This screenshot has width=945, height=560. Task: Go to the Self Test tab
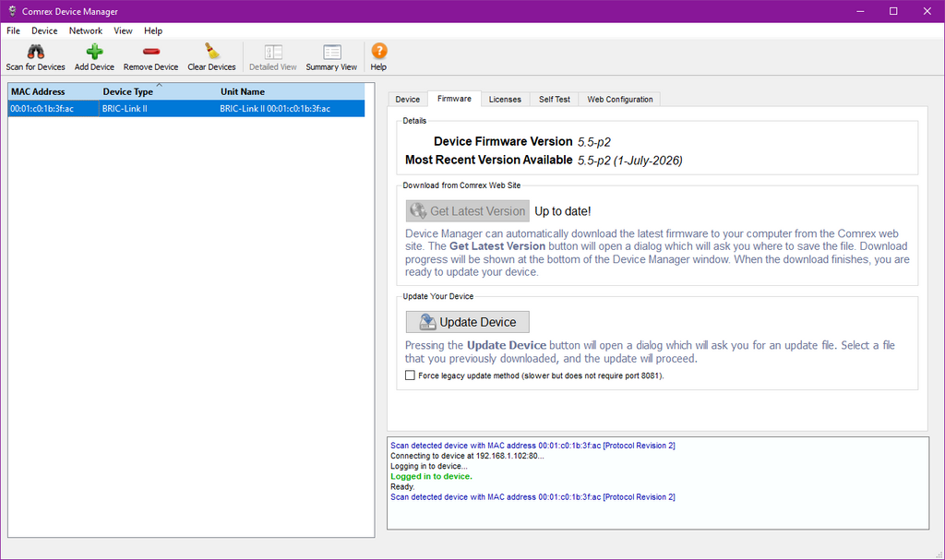[x=555, y=100]
